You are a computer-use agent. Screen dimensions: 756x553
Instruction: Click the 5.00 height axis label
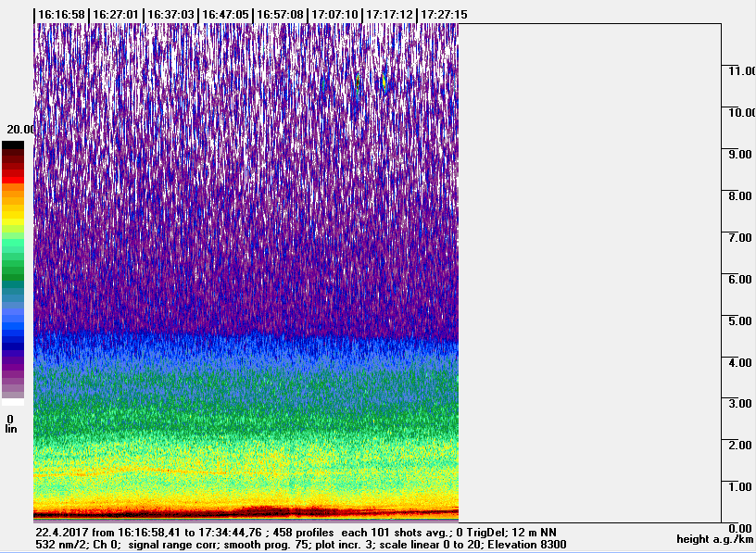click(x=739, y=320)
